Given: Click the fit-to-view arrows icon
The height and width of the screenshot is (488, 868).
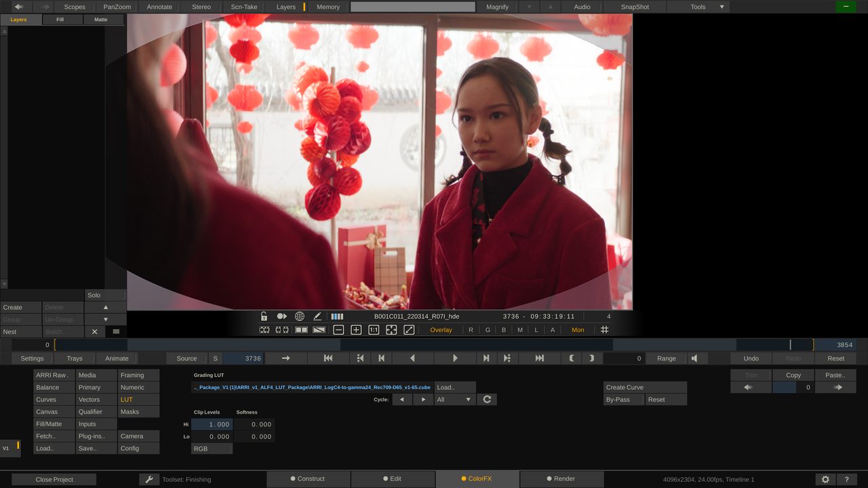Looking at the screenshot, I should (391, 330).
